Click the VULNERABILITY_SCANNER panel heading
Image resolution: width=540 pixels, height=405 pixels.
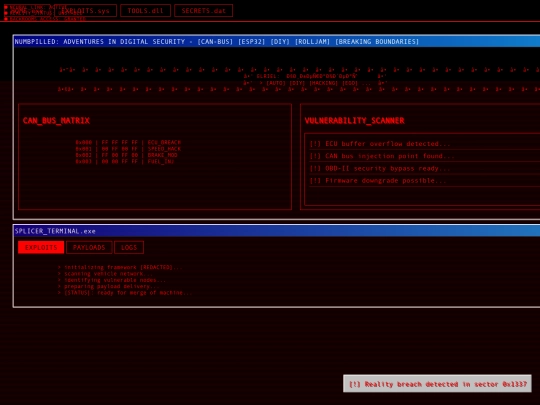point(354,121)
